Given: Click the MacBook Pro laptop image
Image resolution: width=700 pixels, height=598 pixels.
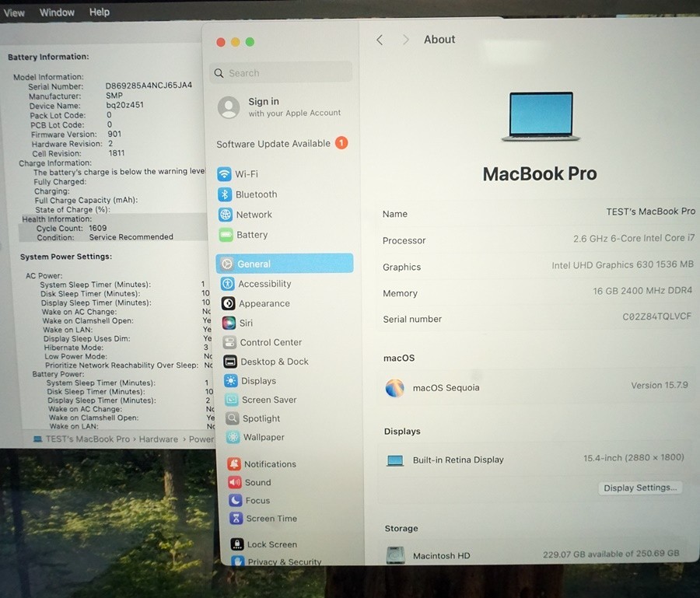Looking at the screenshot, I should point(541,117).
